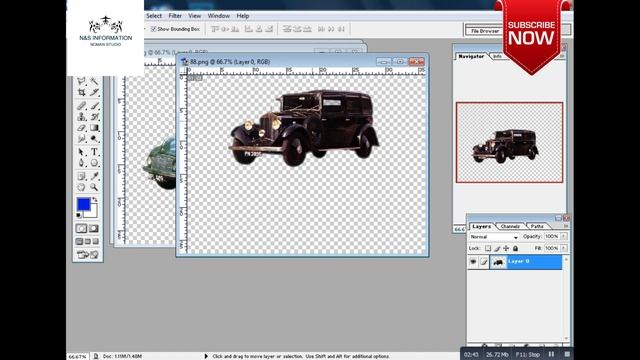Click the distribute top edges icon
Screen dimensions: 640x360
(x=287, y=29)
